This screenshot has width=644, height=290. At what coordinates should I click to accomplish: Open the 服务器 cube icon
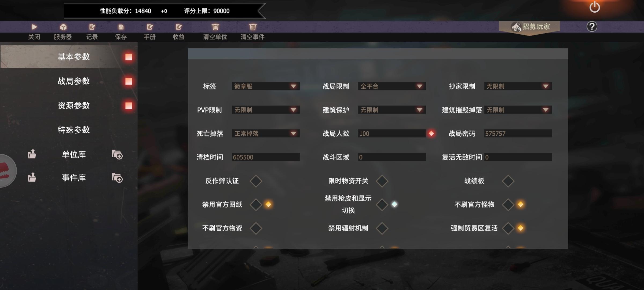pos(63,27)
